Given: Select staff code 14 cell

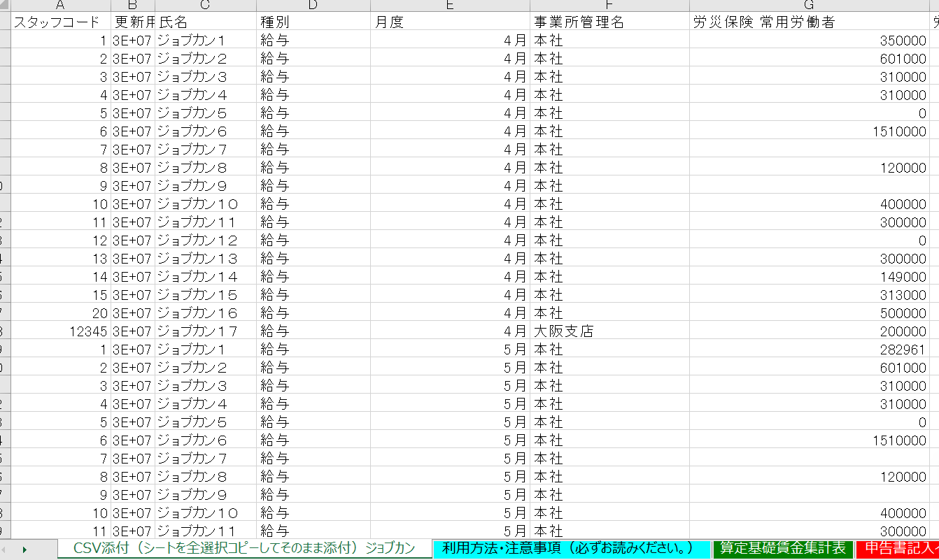Looking at the screenshot, I should [x=61, y=276].
